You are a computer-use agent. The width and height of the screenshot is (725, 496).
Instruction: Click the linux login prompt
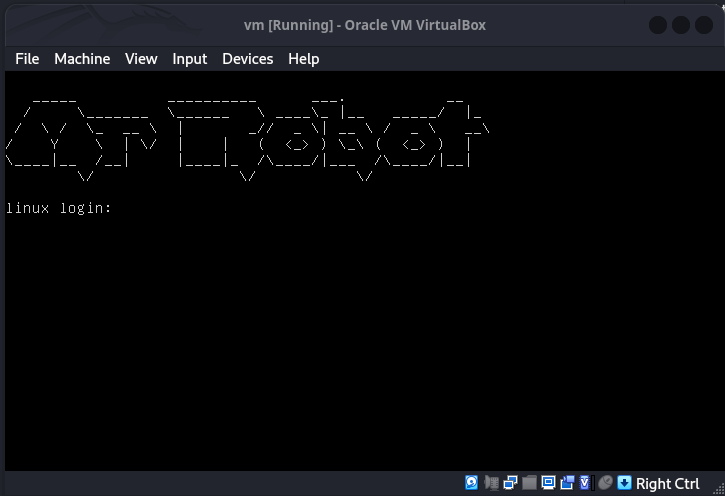59,208
